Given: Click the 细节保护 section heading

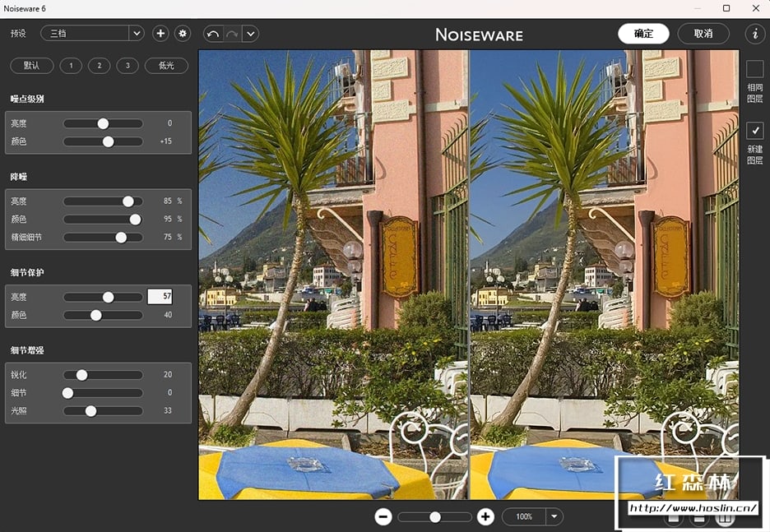Looking at the screenshot, I should [x=27, y=272].
